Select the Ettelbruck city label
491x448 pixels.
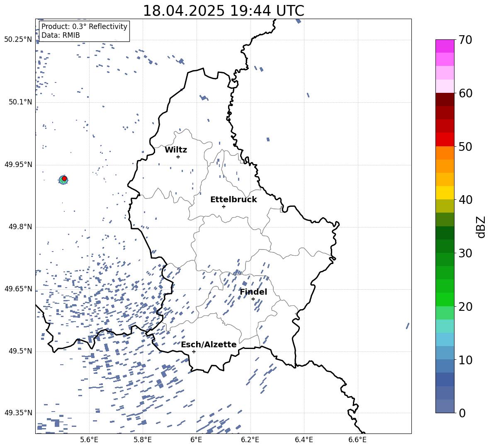(x=233, y=200)
